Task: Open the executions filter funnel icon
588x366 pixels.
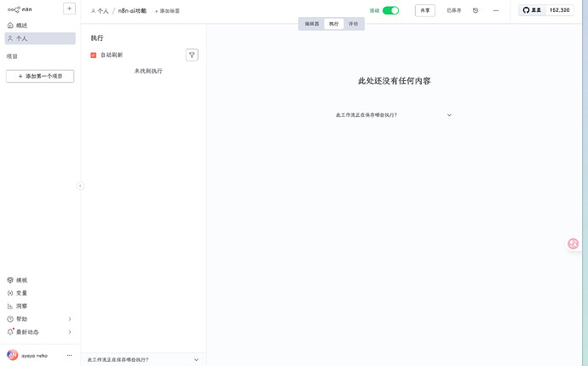Action: pos(192,55)
